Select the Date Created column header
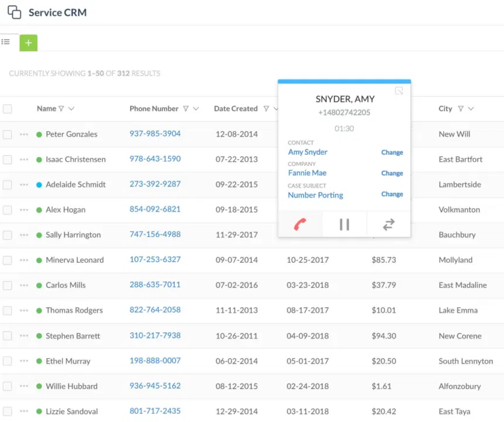 236,108
